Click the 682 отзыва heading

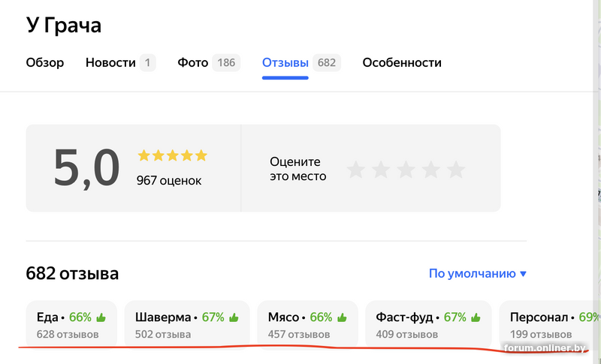(72, 273)
